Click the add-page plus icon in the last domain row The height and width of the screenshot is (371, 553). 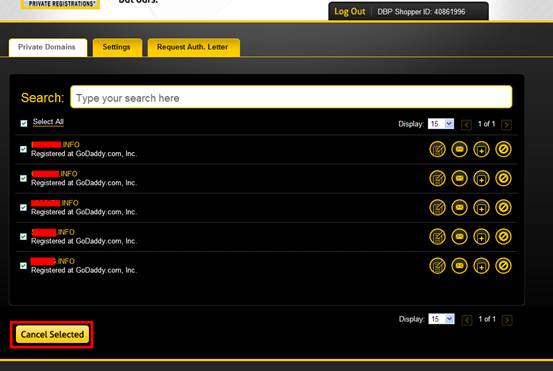[x=481, y=266]
